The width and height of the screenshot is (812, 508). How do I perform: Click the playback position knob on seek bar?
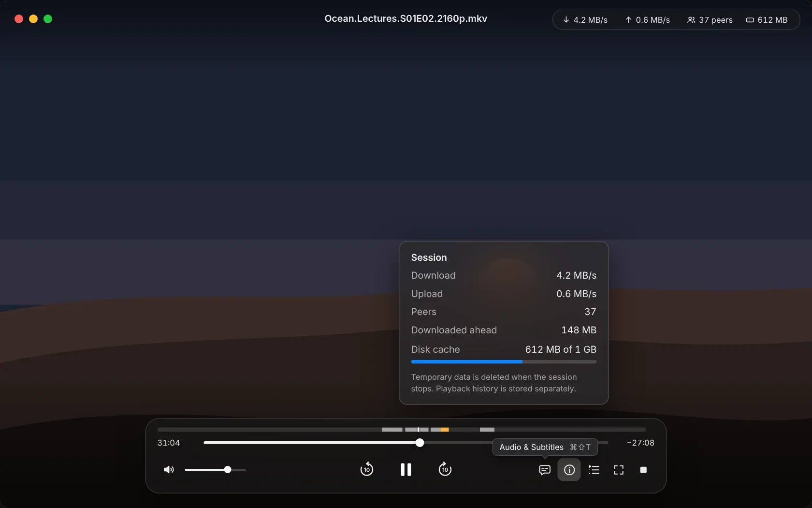(x=420, y=443)
